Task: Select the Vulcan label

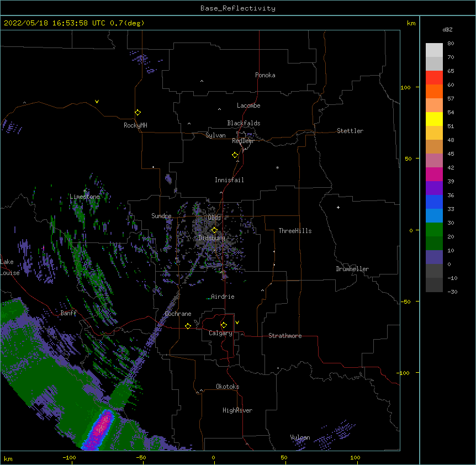Action: [x=300, y=437]
